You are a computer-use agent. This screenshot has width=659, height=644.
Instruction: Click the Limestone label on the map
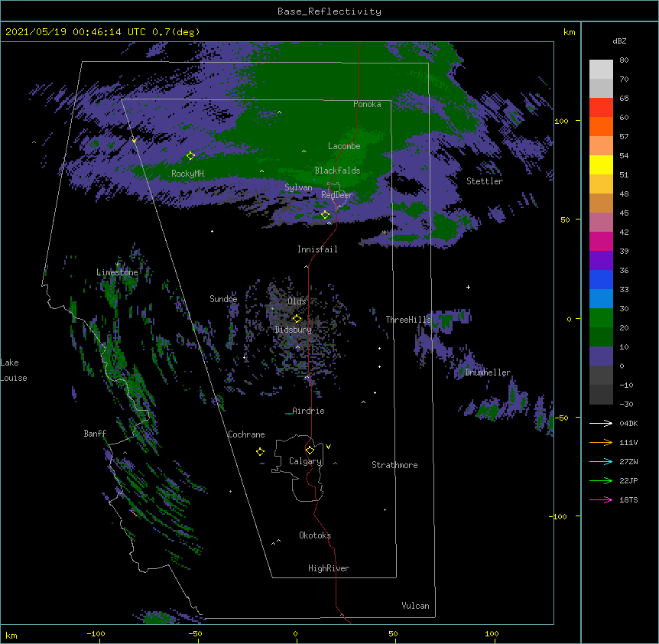pyautogui.click(x=117, y=272)
